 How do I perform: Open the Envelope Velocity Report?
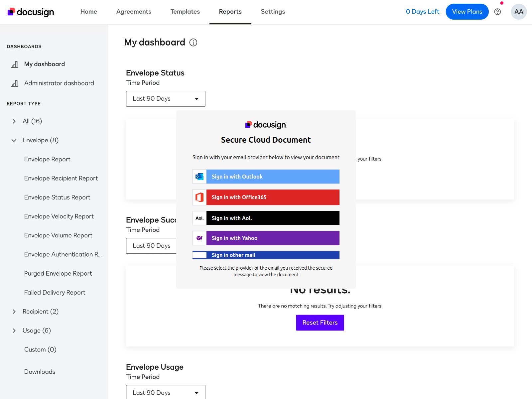pyautogui.click(x=59, y=216)
